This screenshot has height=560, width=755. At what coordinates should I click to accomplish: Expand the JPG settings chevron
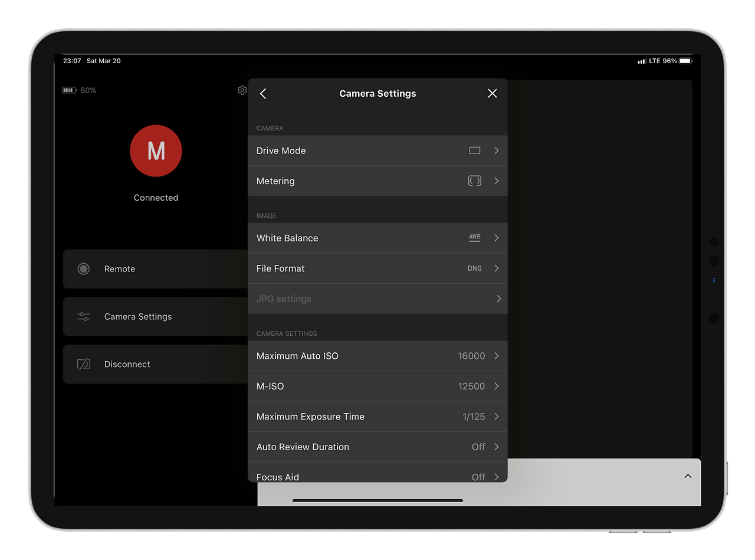[498, 299]
